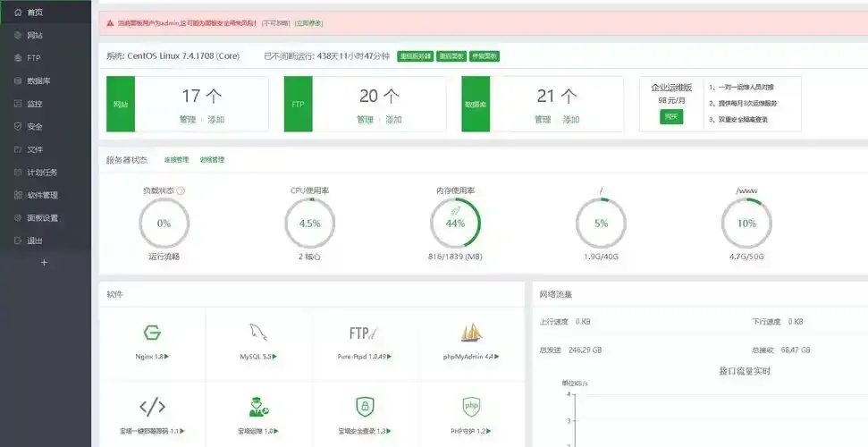Viewport: 868px width, 447px height.
Task: Click the bracketed link before 立即修改
Action: click(x=275, y=23)
